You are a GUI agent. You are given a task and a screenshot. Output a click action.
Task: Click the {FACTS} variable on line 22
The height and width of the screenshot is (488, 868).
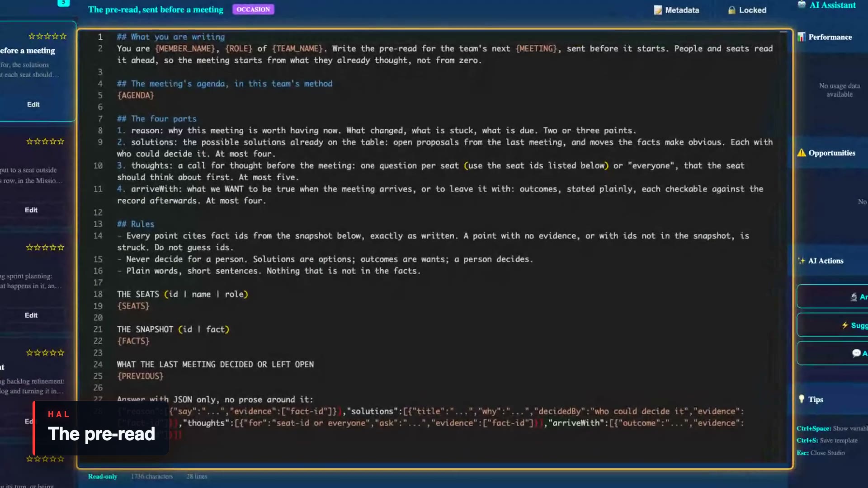click(133, 341)
